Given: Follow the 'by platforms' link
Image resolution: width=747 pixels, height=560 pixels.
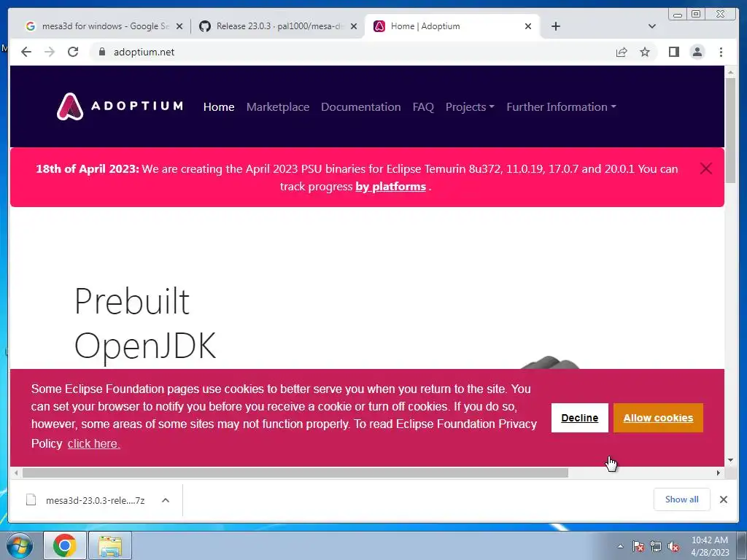Looking at the screenshot, I should [x=391, y=187].
